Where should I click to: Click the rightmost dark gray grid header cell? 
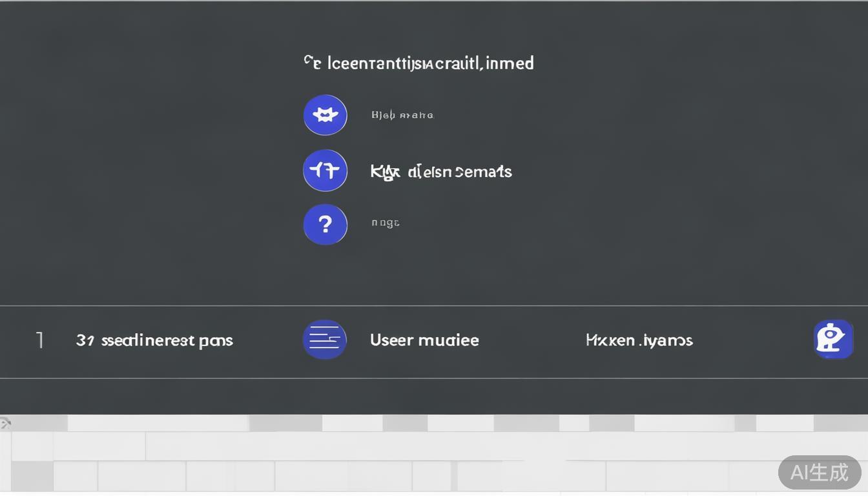(840, 423)
